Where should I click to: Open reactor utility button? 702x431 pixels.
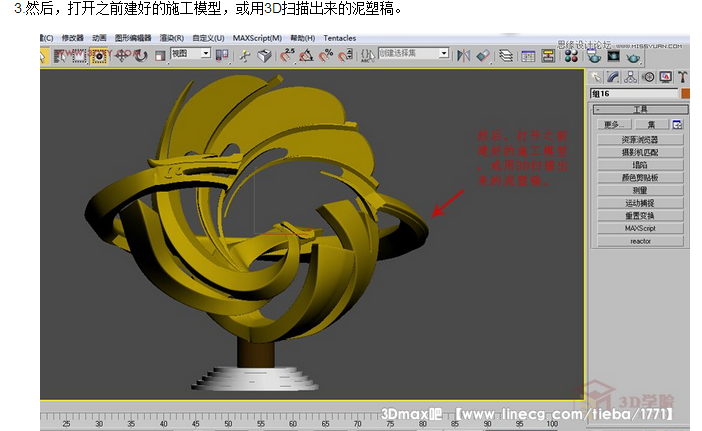[x=640, y=241]
